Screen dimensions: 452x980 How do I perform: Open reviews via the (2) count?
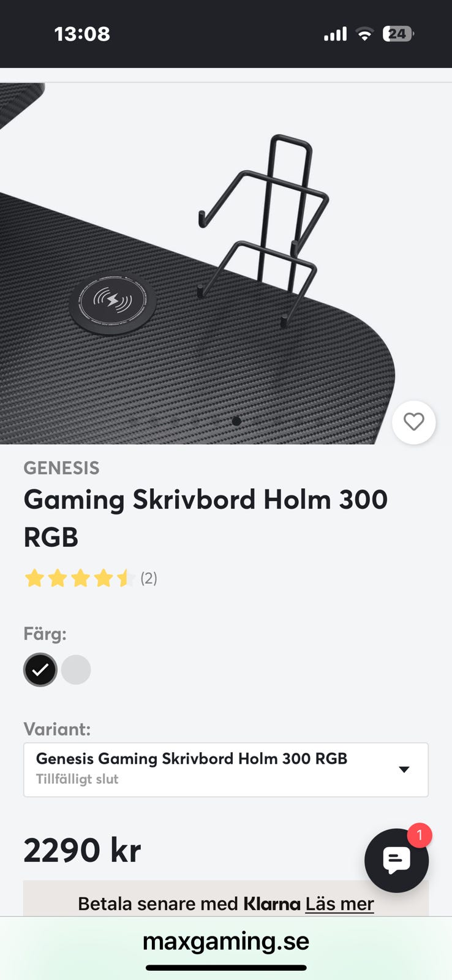(149, 578)
